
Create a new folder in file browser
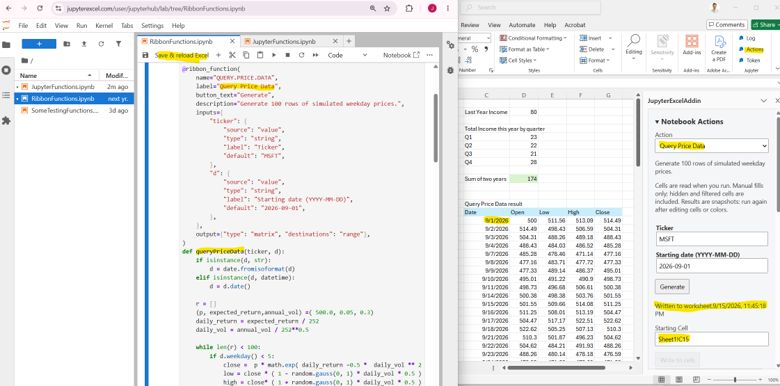67,44
